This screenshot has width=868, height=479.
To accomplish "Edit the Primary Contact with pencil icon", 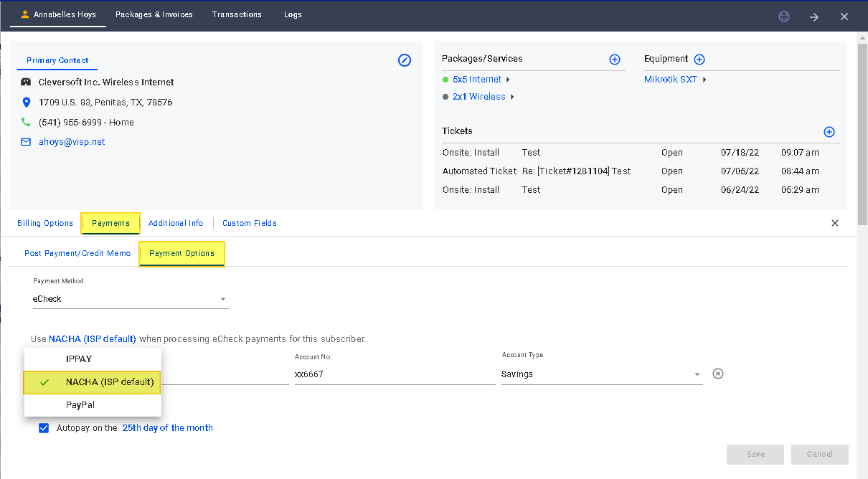I will 405,60.
